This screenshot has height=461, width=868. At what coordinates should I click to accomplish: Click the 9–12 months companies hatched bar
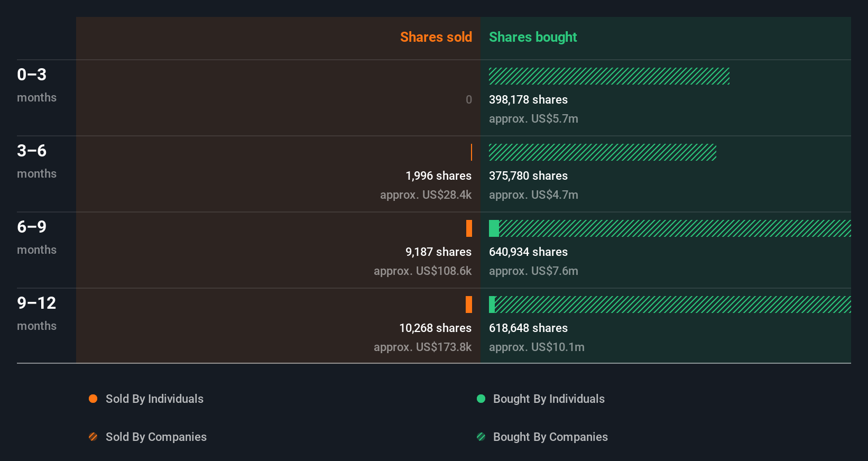click(673, 305)
